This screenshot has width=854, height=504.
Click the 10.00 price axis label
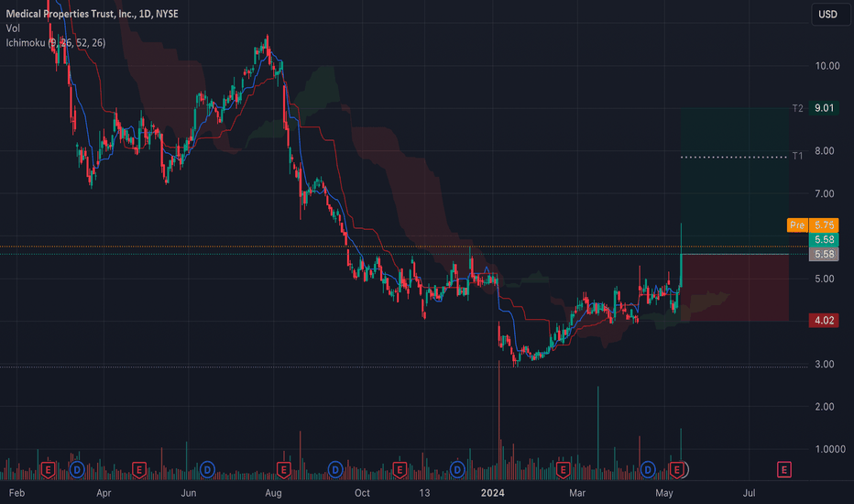pyautogui.click(x=827, y=66)
